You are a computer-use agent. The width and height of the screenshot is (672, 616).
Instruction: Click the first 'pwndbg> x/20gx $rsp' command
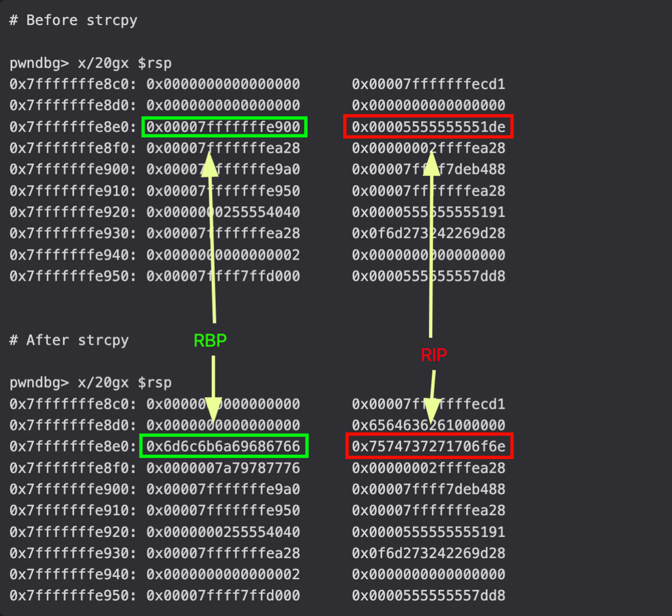coord(91,63)
